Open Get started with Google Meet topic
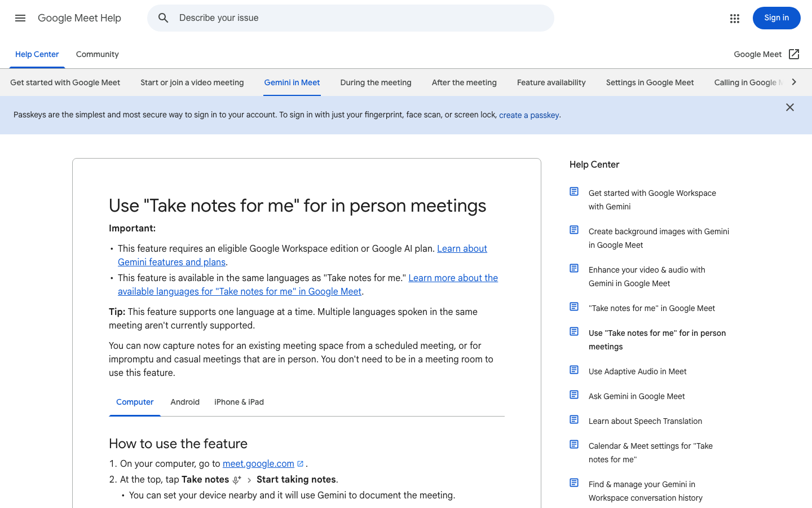 [65, 82]
